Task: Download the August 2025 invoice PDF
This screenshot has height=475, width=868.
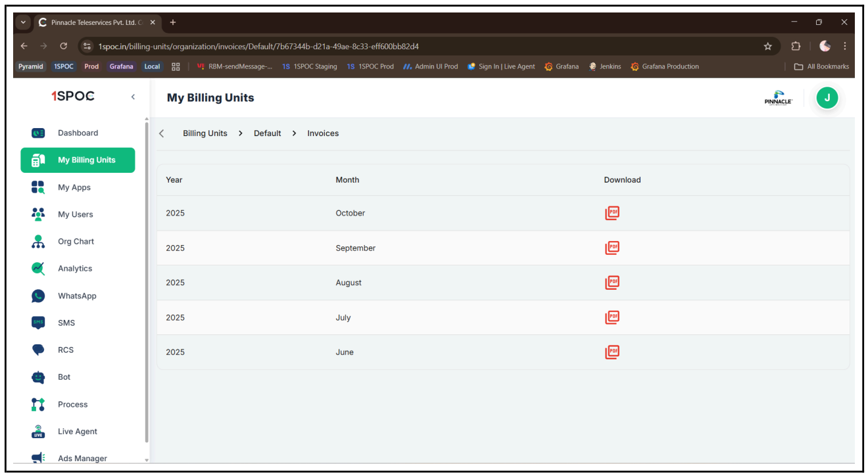Action: (612, 283)
